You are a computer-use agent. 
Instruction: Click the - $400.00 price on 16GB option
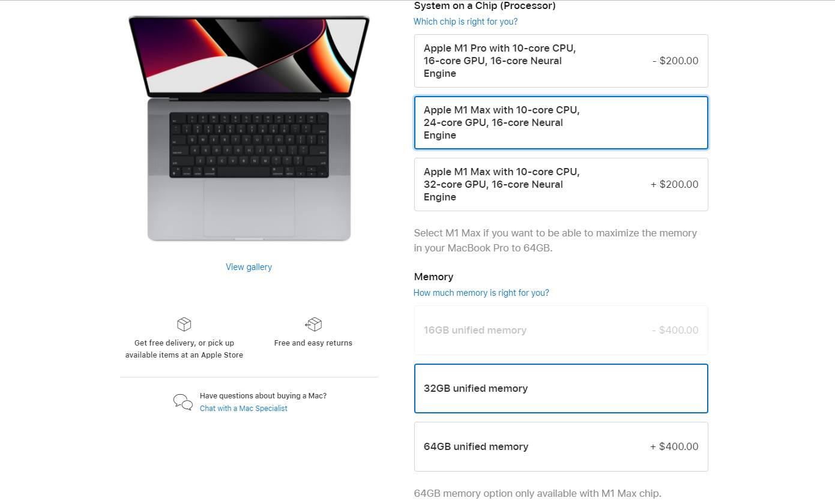pyautogui.click(x=675, y=330)
